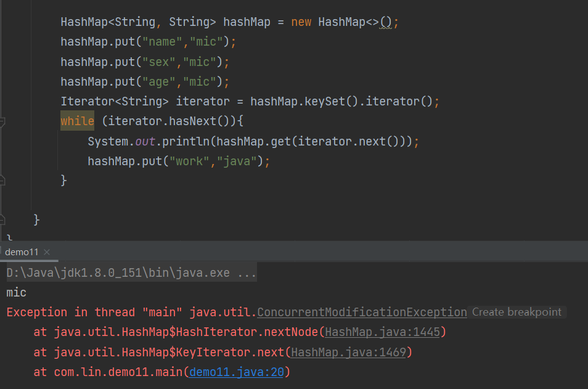Click the highlighted while keyword
Viewport: 588px width, 389px height.
coord(77,121)
